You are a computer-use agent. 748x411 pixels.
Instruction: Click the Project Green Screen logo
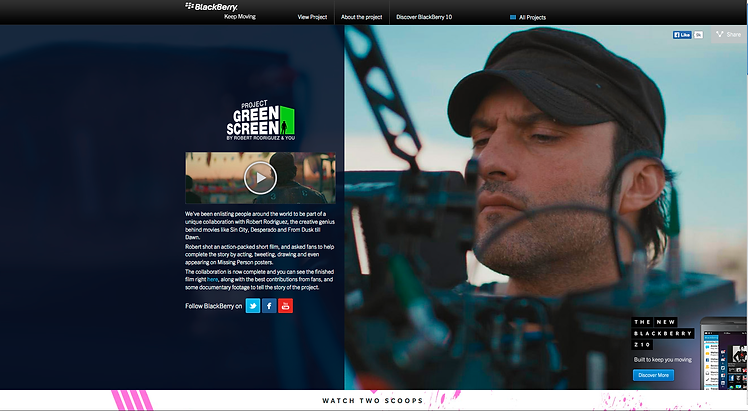[260, 121]
